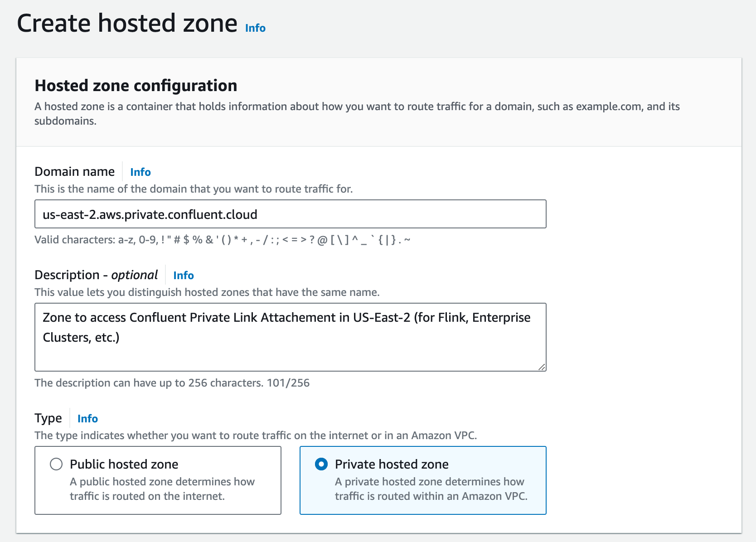756x542 pixels.
Task: Click the "Type" section label
Action: pyautogui.click(x=48, y=418)
